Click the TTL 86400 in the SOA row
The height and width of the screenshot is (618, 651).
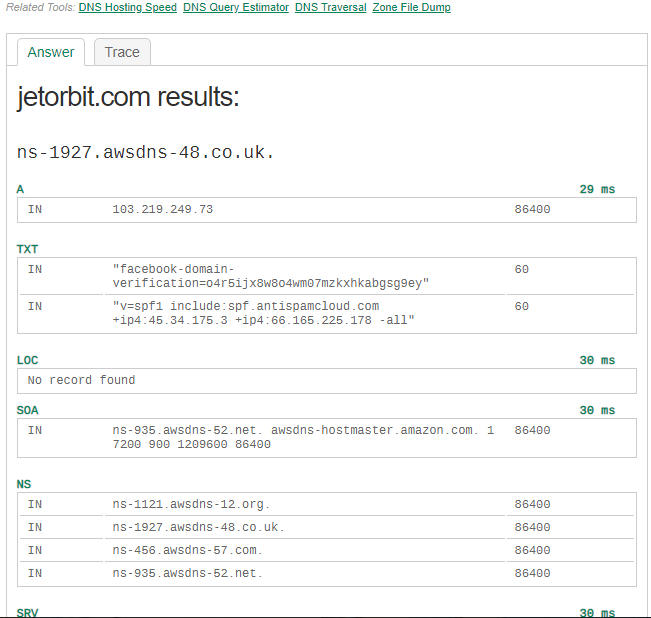pyautogui.click(x=532, y=430)
